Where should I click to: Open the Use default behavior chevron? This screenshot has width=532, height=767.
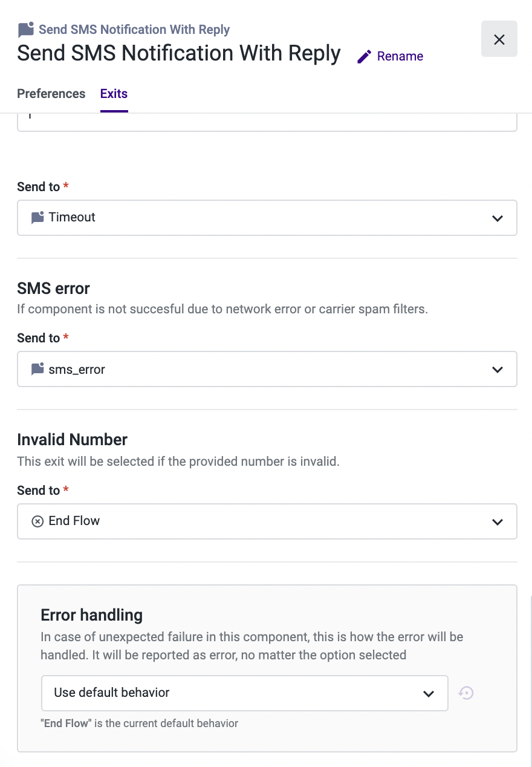(429, 694)
